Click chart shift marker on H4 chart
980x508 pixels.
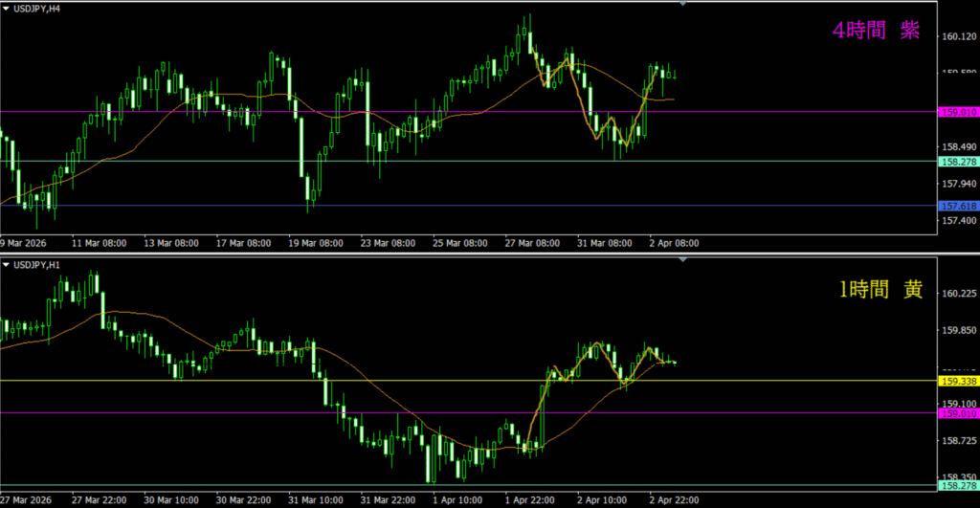(682, 5)
